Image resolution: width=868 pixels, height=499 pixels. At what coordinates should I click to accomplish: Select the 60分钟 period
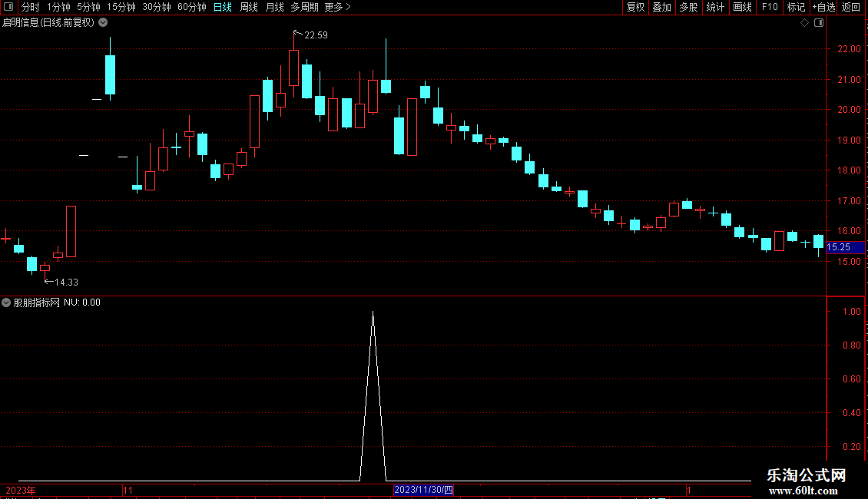click(191, 7)
